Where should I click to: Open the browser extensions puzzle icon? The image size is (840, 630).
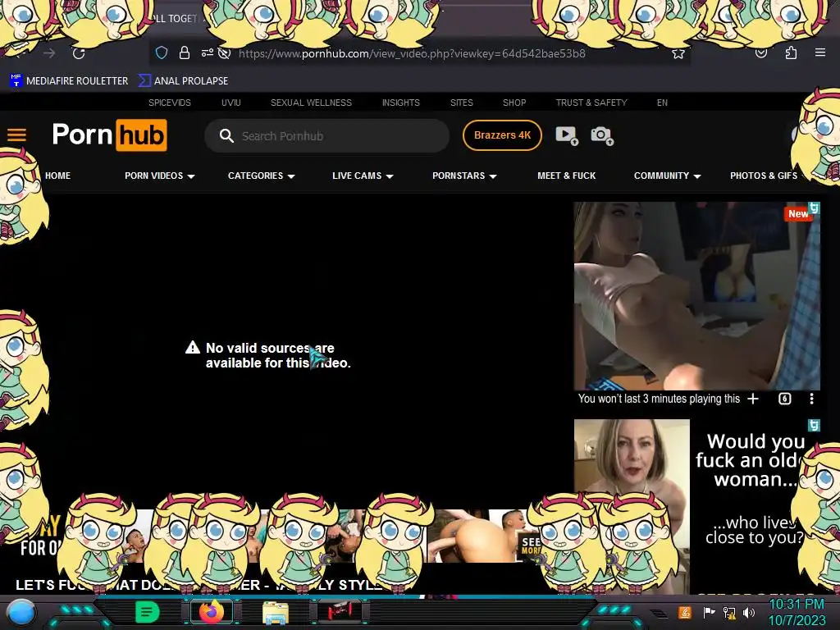(791, 52)
